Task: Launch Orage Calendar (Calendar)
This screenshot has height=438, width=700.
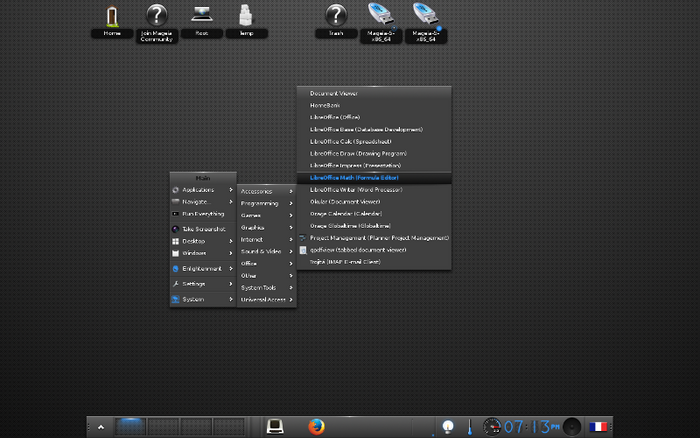Action: 374,214
